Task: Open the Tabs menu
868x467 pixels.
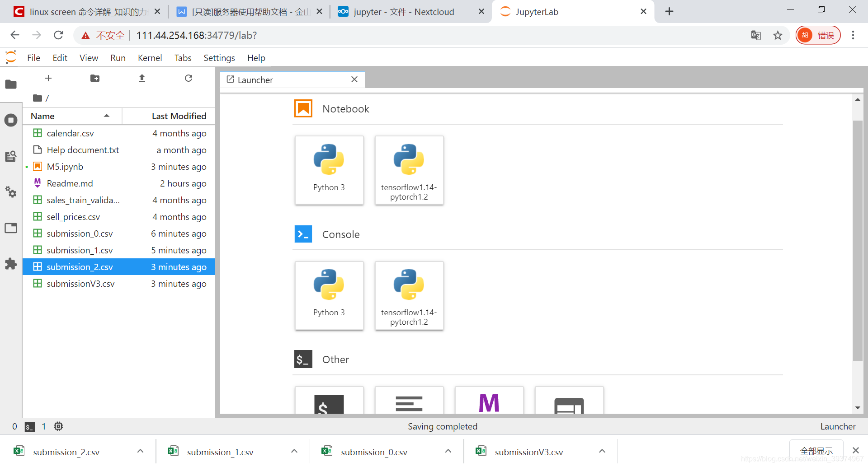Action: (183, 58)
